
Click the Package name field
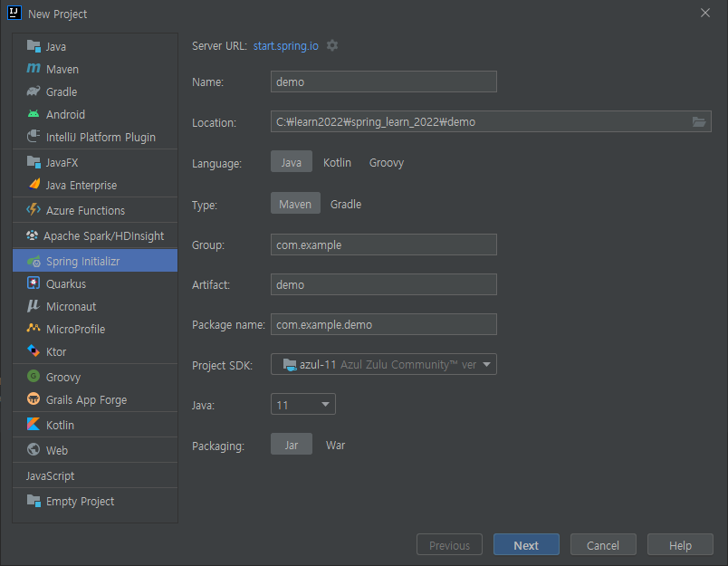[384, 324]
